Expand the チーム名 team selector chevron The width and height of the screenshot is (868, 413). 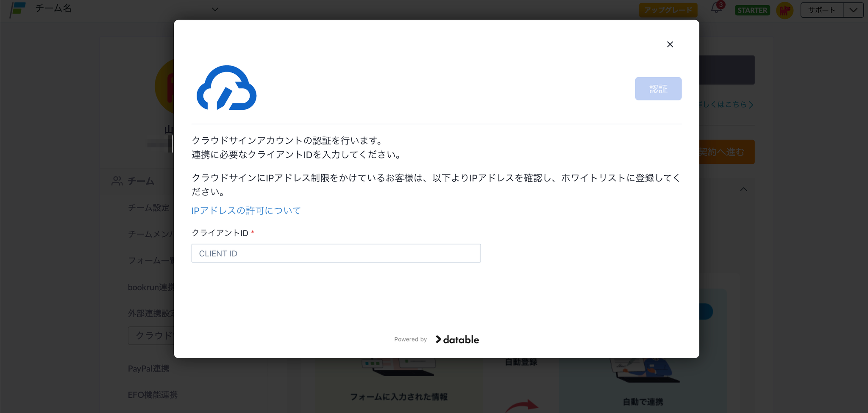coord(215,9)
